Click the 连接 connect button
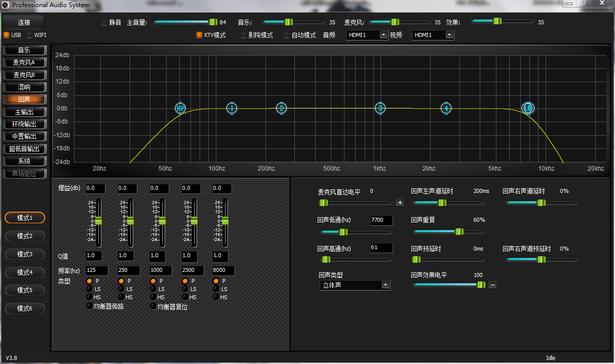Viewport: 615px width, 364px height. pyautogui.click(x=24, y=22)
